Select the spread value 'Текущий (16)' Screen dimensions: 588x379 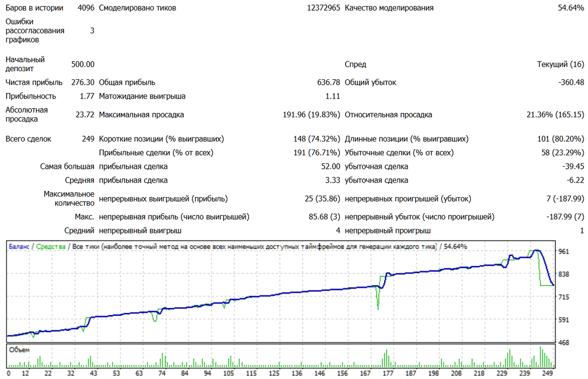560,64
